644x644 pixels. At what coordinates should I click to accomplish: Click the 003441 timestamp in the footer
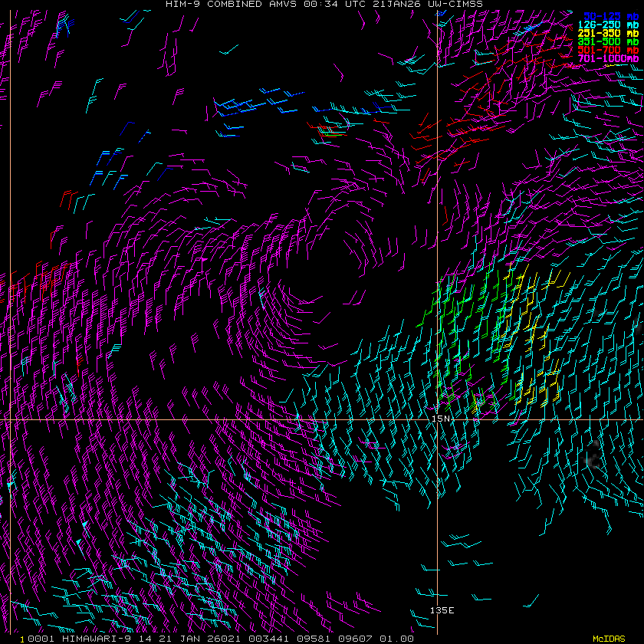[268, 639]
